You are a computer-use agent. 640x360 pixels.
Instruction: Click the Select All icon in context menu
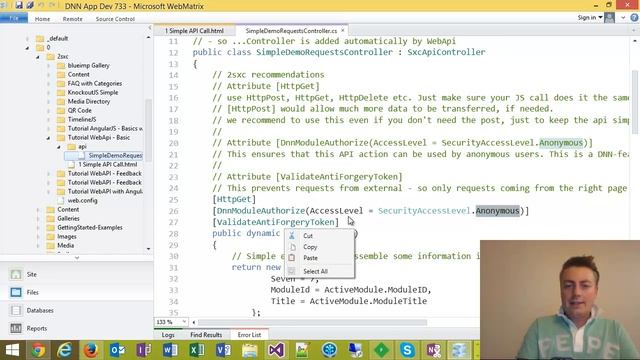[x=291, y=271]
